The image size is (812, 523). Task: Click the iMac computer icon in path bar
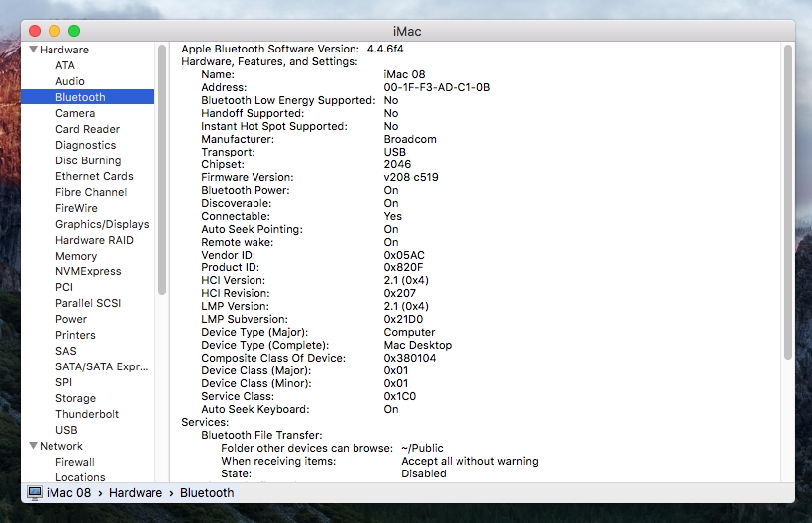coord(35,493)
